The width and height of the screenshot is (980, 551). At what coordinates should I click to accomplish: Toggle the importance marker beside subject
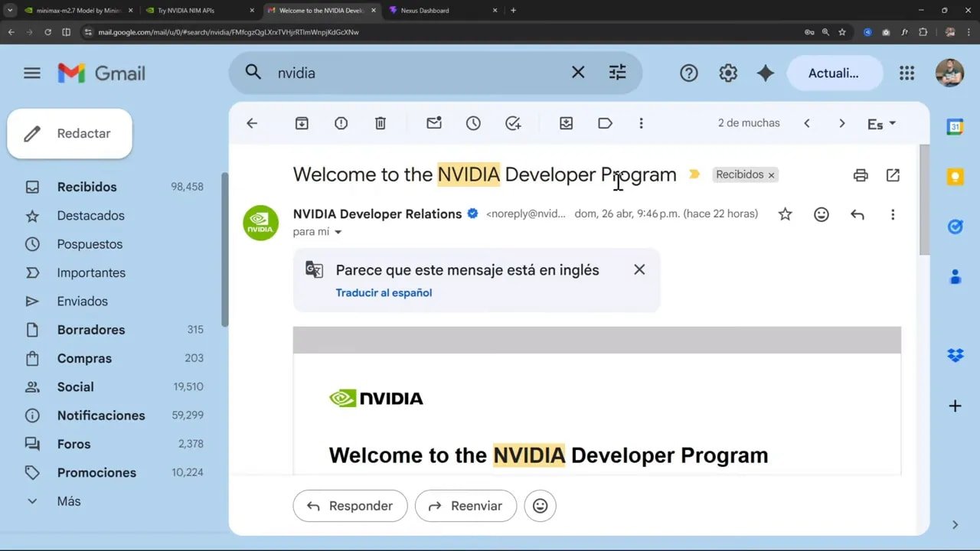[x=694, y=174]
